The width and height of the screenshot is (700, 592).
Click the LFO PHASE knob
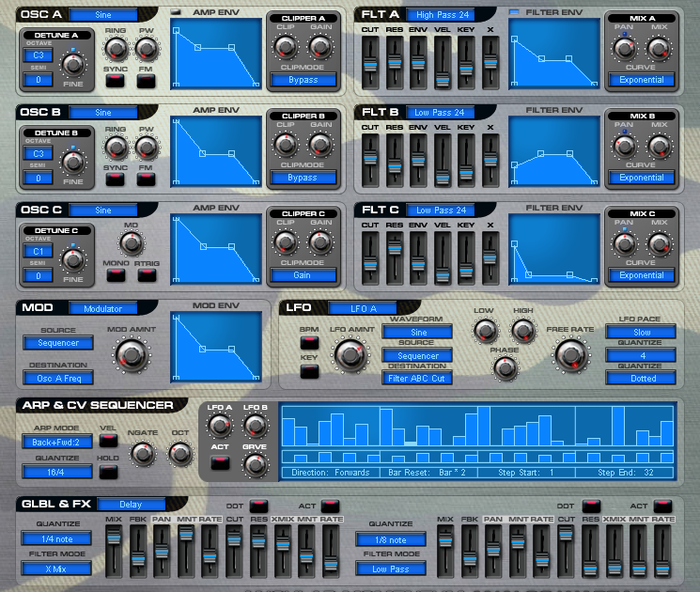505,368
